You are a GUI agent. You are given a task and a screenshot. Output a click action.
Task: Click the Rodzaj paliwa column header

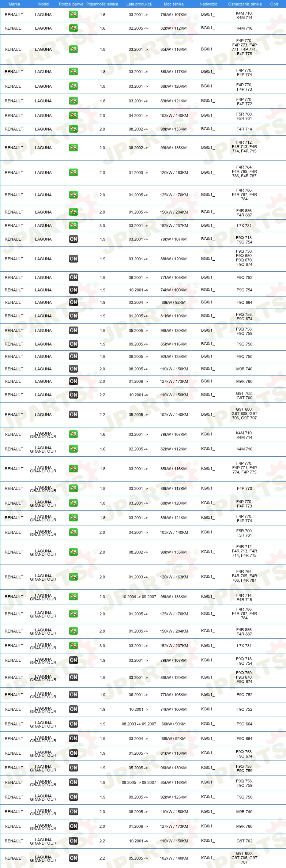(x=71, y=4)
